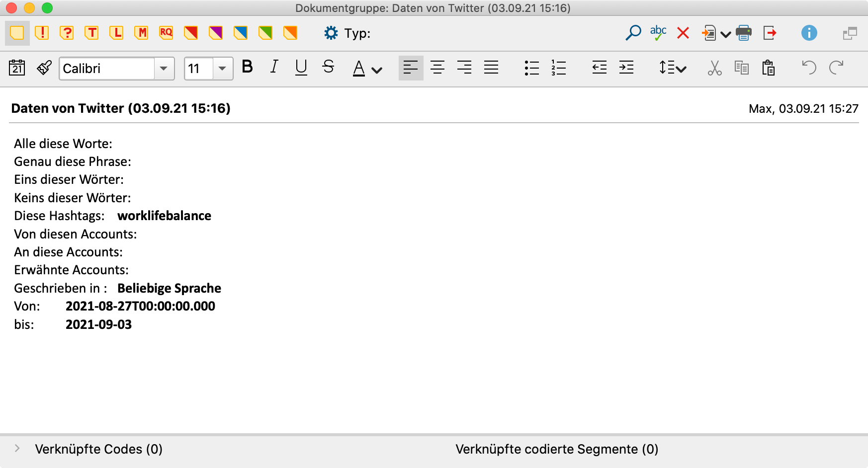The height and width of the screenshot is (468, 868).
Task: Expand the Verknüpfte Codes section
Action: (x=17, y=448)
